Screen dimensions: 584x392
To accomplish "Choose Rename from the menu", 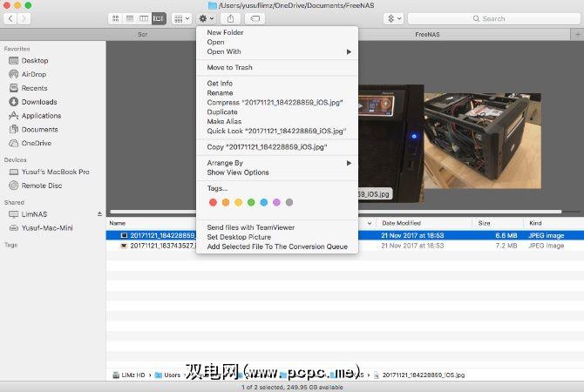I will (277, 92).
